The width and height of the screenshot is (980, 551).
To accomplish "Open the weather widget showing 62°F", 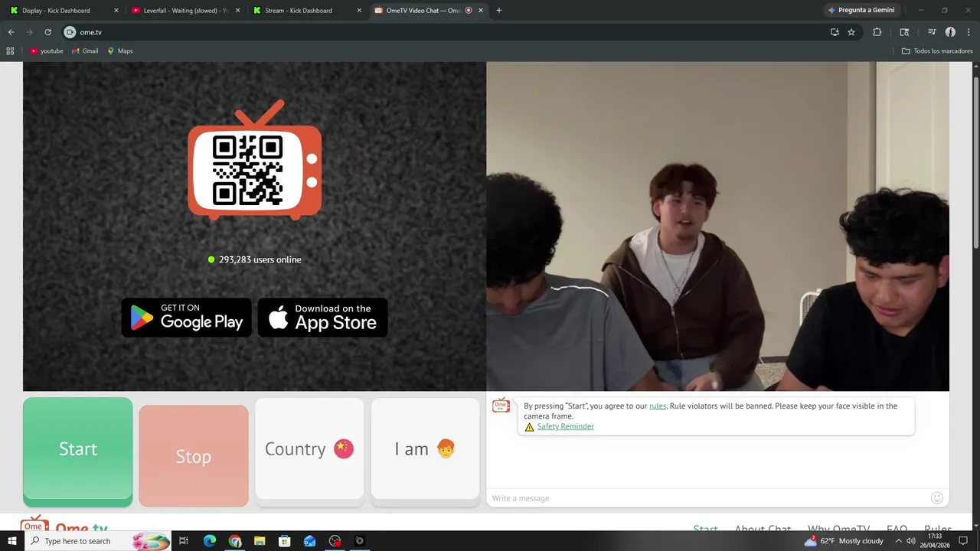I will coord(843,541).
